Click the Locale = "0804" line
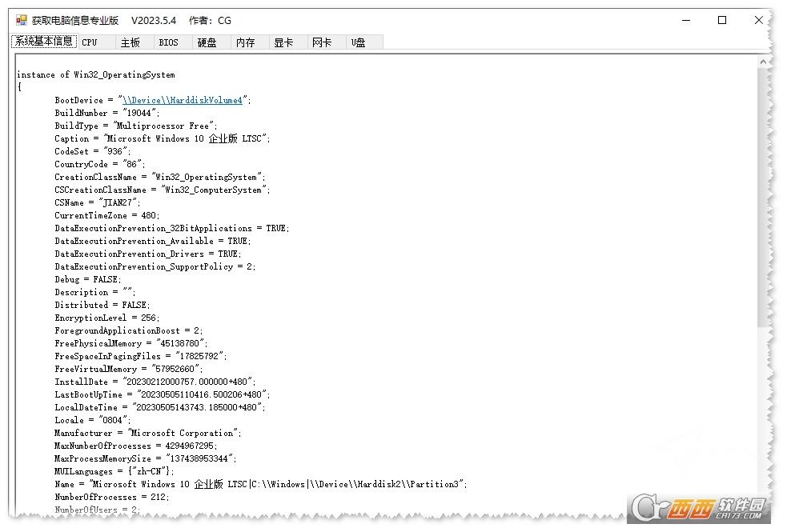 92,420
